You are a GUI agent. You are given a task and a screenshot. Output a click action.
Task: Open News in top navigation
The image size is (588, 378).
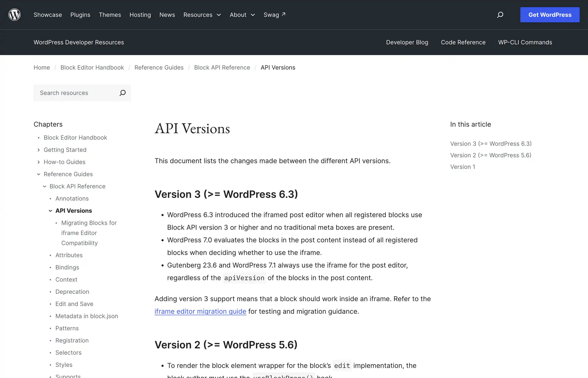point(167,15)
